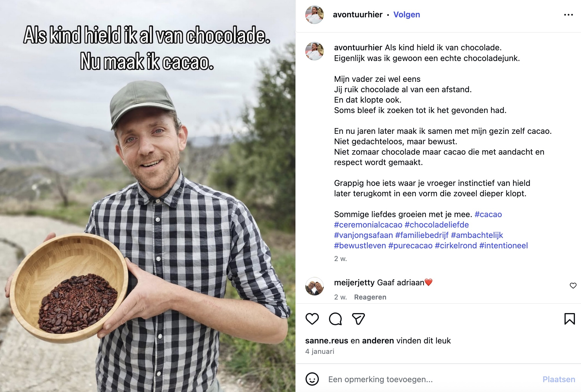
Task: Share the post with the paper plane icon
Action: 358,319
